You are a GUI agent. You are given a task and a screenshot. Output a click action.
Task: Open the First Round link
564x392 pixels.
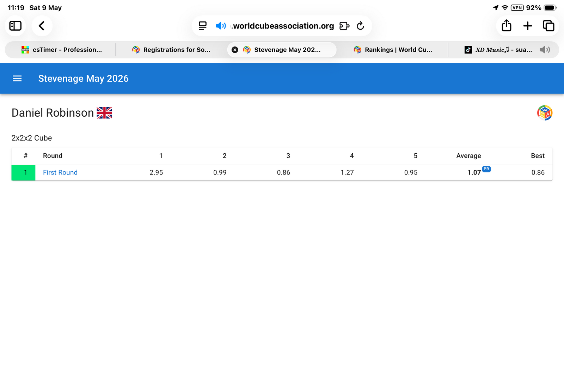pos(60,172)
